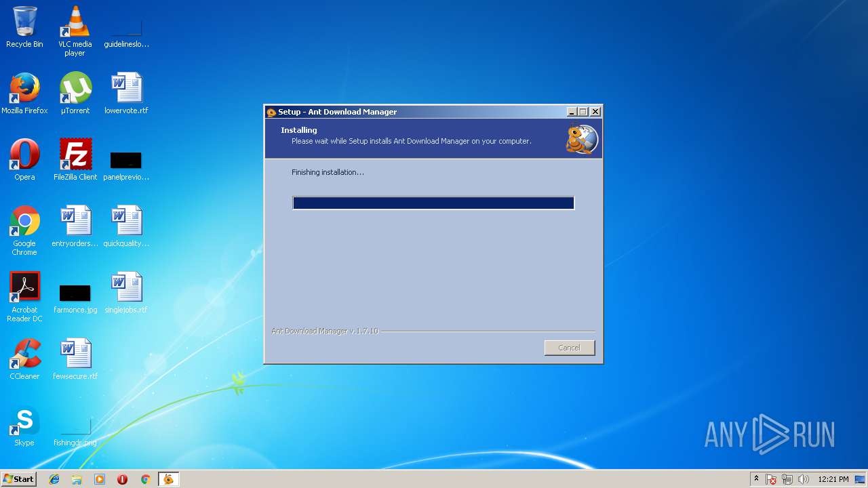Image resolution: width=868 pixels, height=488 pixels.
Task: Open the Recycle Bin desktop icon
Action: tap(24, 27)
